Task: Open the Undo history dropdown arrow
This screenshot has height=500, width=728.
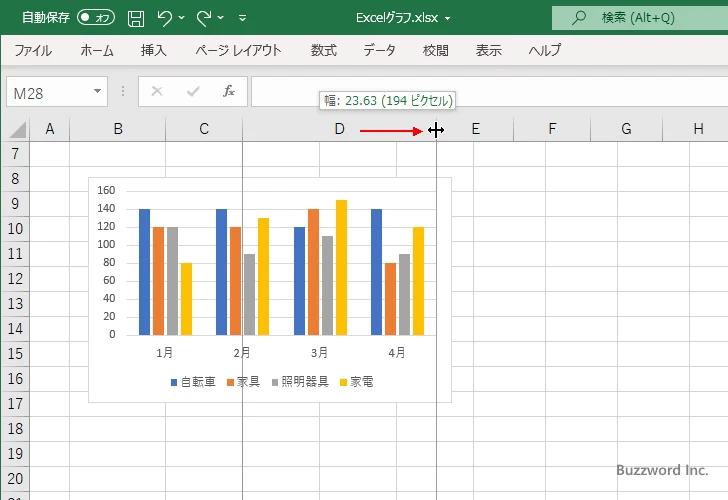Action: click(x=182, y=18)
